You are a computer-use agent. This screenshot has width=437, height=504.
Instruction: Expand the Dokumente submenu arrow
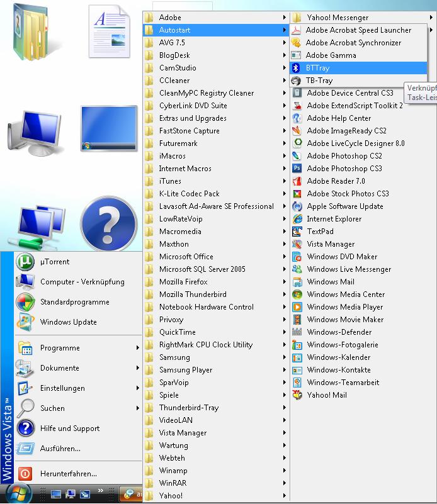(x=138, y=367)
